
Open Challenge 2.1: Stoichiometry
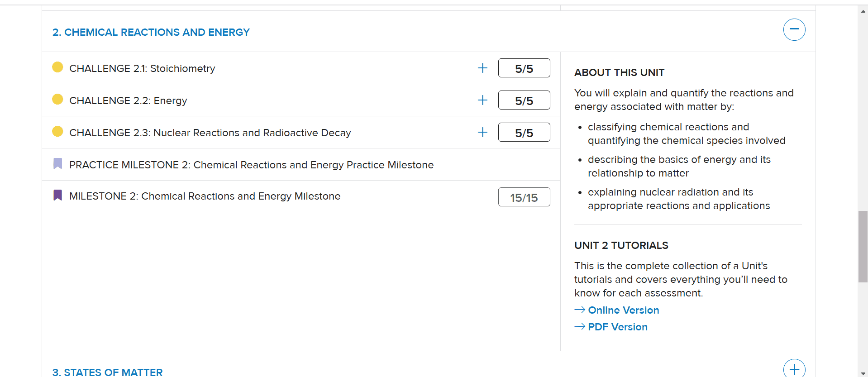pyautogui.click(x=142, y=68)
